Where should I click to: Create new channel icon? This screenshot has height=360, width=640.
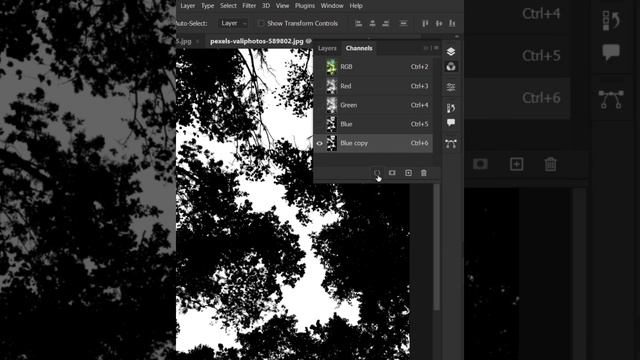tap(408, 173)
